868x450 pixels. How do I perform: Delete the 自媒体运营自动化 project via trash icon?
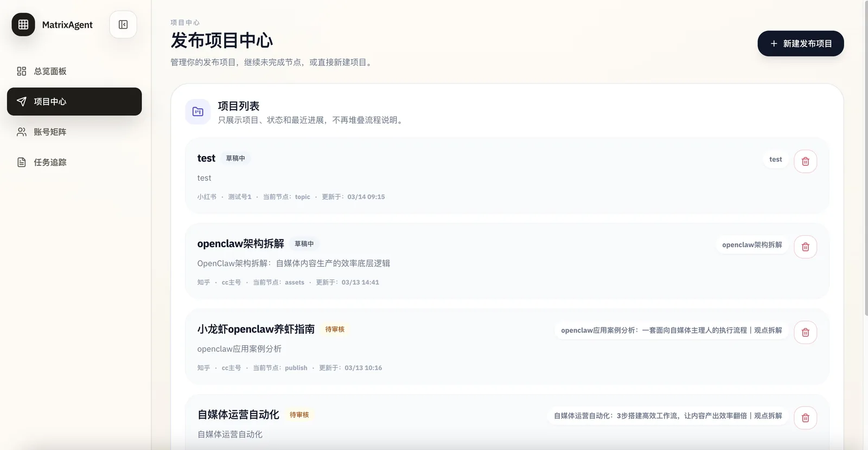(x=805, y=418)
